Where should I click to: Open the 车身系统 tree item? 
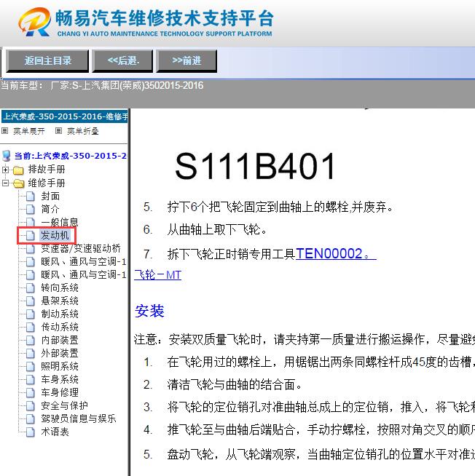60,379
